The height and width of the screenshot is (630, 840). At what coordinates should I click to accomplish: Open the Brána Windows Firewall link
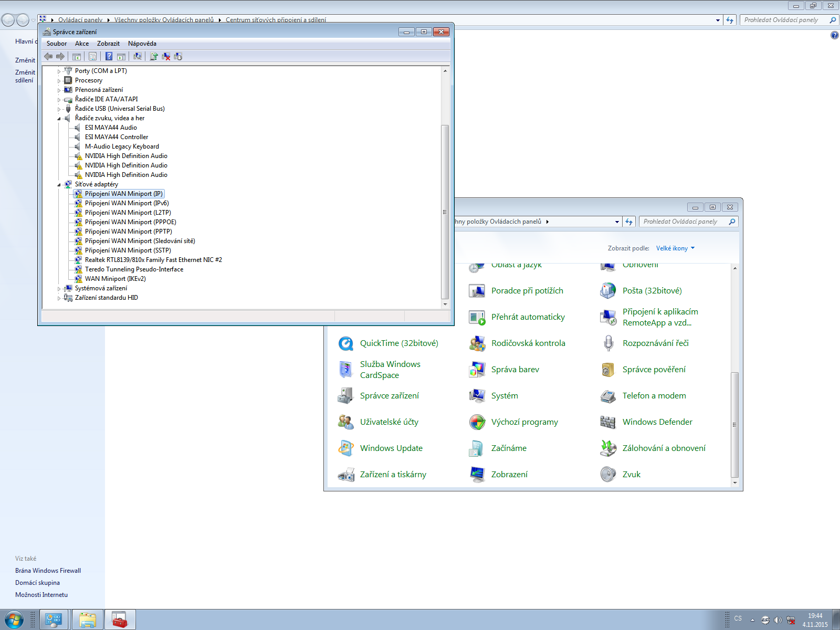click(48, 571)
